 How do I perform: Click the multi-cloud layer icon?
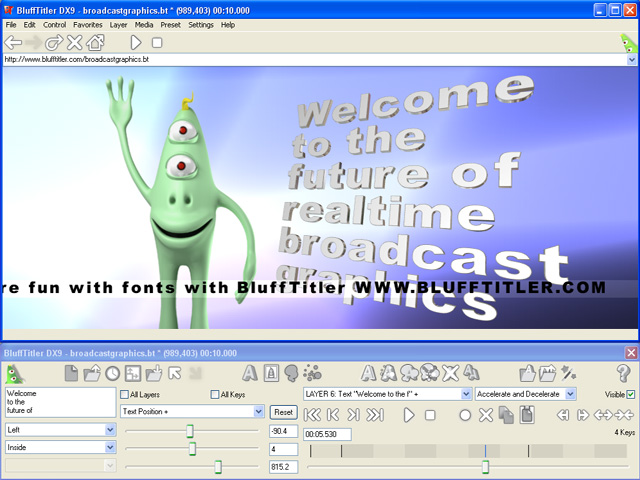429,372
